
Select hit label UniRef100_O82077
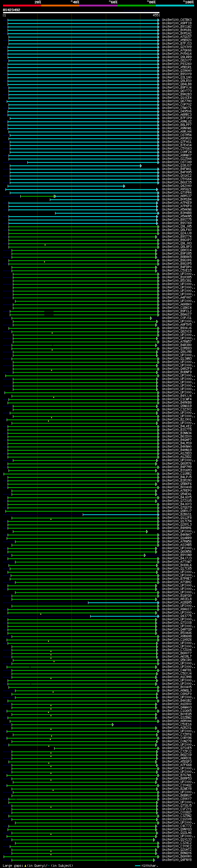pos(177,60)
